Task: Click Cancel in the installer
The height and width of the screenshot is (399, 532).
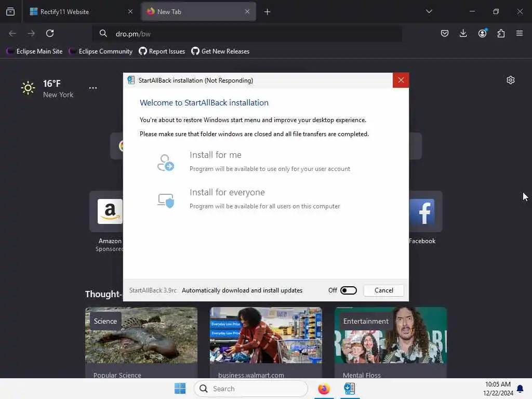Action: tap(384, 290)
